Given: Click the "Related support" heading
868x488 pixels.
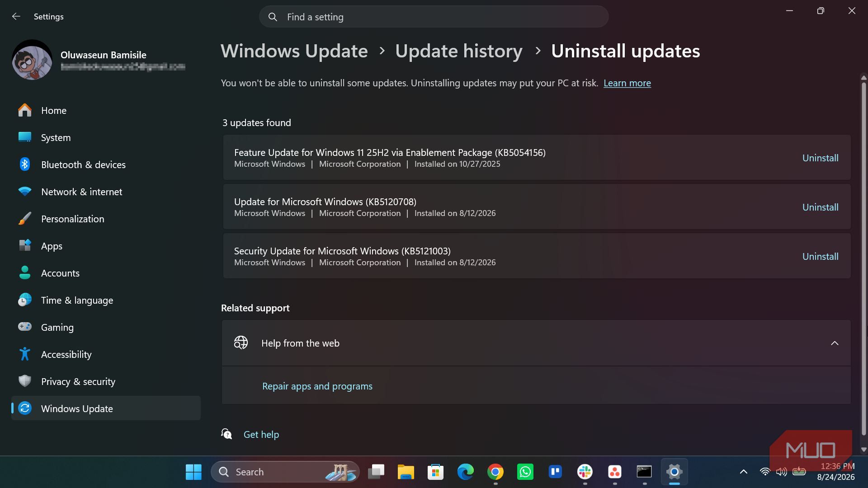Looking at the screenshot, I should (x=255, y=308).
